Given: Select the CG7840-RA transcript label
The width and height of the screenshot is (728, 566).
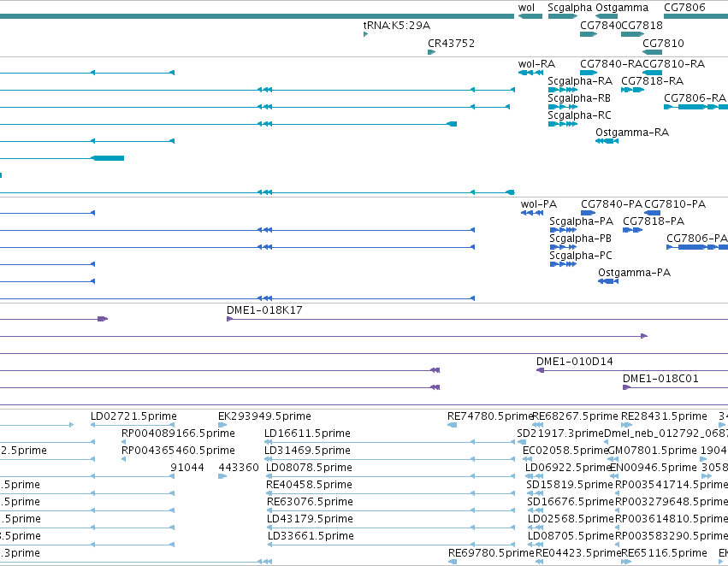Looking at the screenshot, I should [x=611, y=64].
